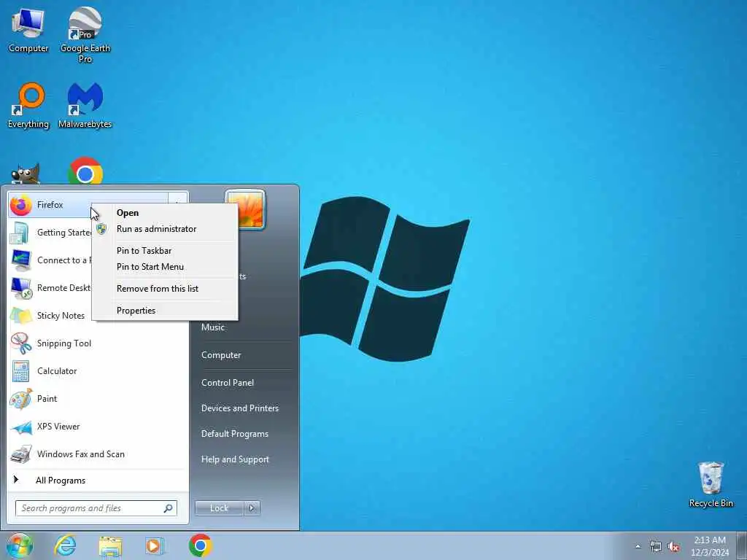Show hidden tray icons arrow

pos(638,547)
